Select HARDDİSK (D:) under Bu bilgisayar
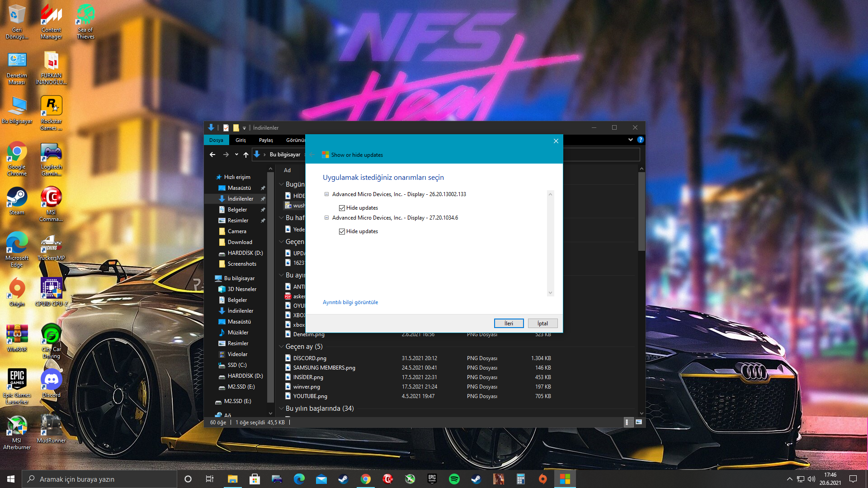Image resolution: width=868 pixels, height=488 pixels. [x=245, y=376]
